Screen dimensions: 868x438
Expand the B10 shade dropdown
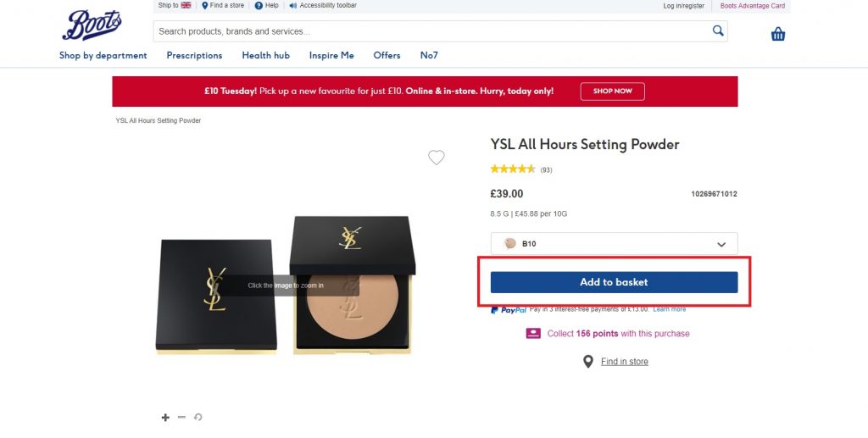point(721,244)
